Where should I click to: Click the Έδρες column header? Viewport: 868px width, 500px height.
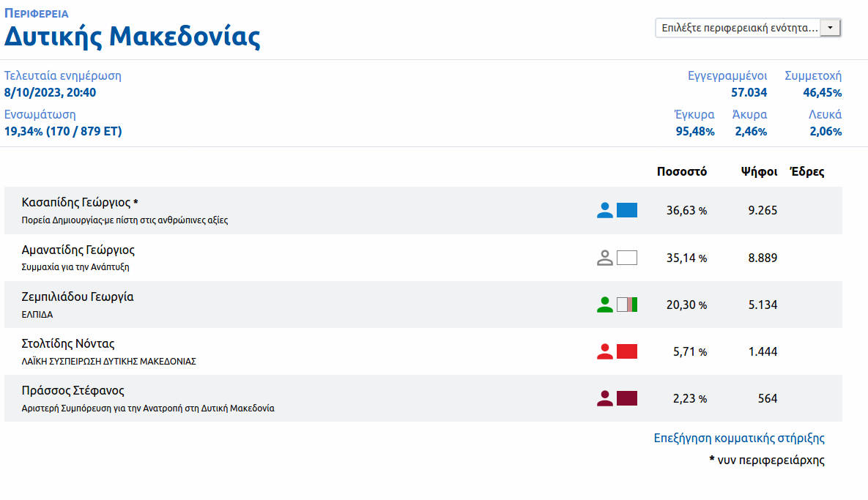(806, 172)
